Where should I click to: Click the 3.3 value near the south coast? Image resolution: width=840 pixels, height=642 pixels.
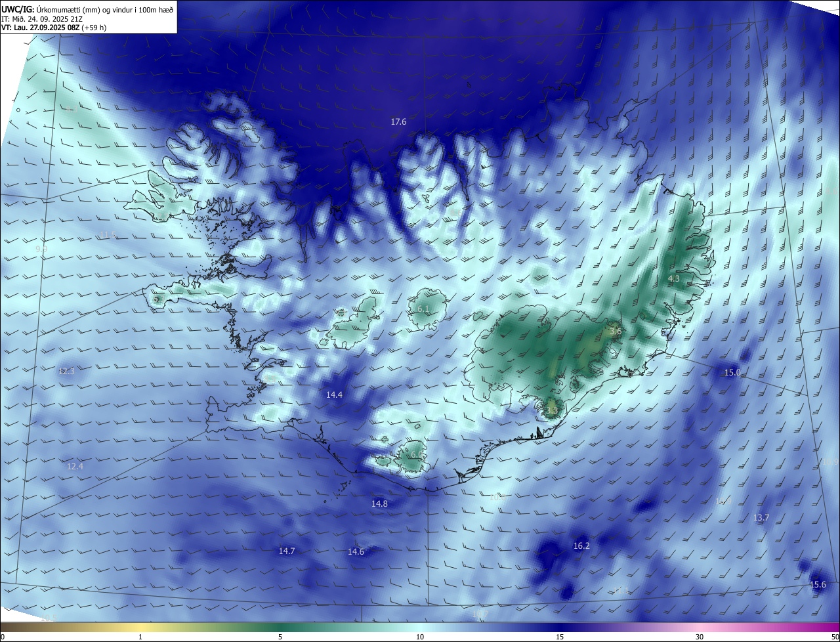[x=552, y=411]
